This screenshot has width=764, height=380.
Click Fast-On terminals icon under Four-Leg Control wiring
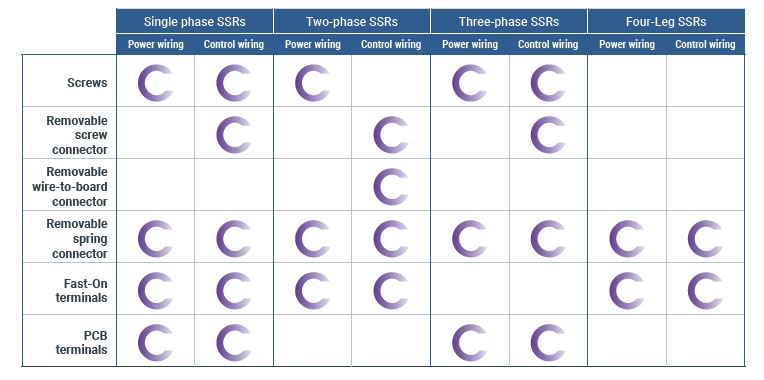[x=706, y=290]
